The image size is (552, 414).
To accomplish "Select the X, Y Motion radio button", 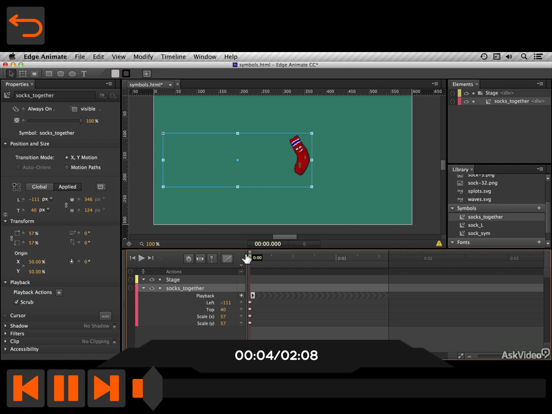I will 67,157.
